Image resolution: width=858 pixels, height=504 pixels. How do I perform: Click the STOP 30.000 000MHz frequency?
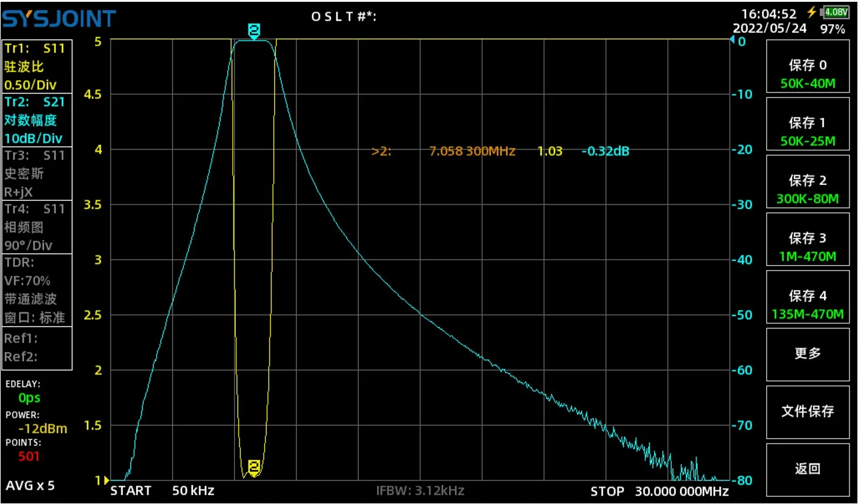(x=660, y=491)
